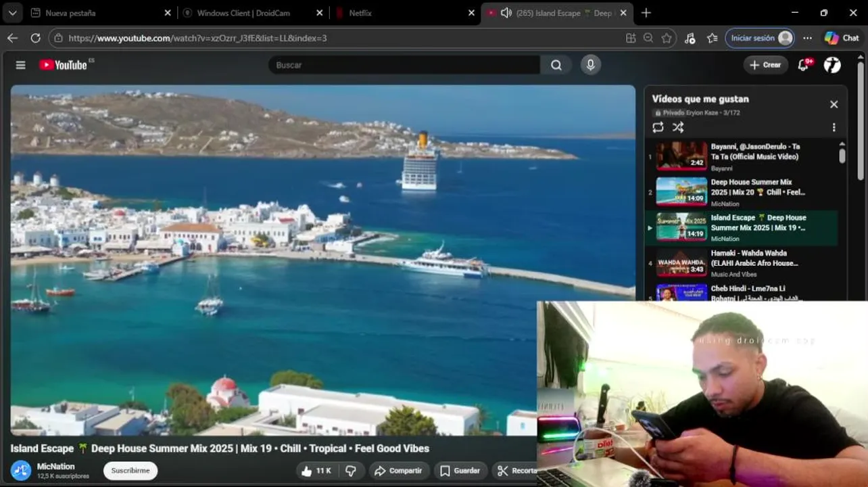Open Copilot Chat in the browser toolbar
The height and width of the screenshot is (487, 868).
click(842, 38)
